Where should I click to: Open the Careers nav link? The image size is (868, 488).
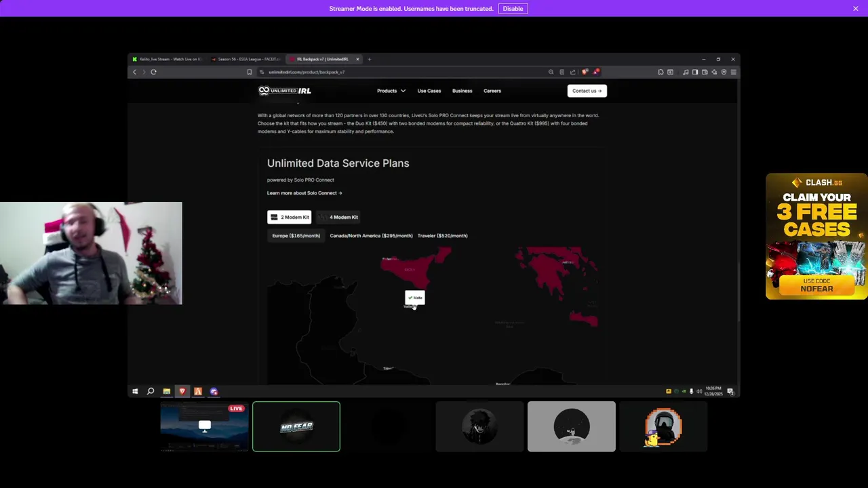[492, 91]
